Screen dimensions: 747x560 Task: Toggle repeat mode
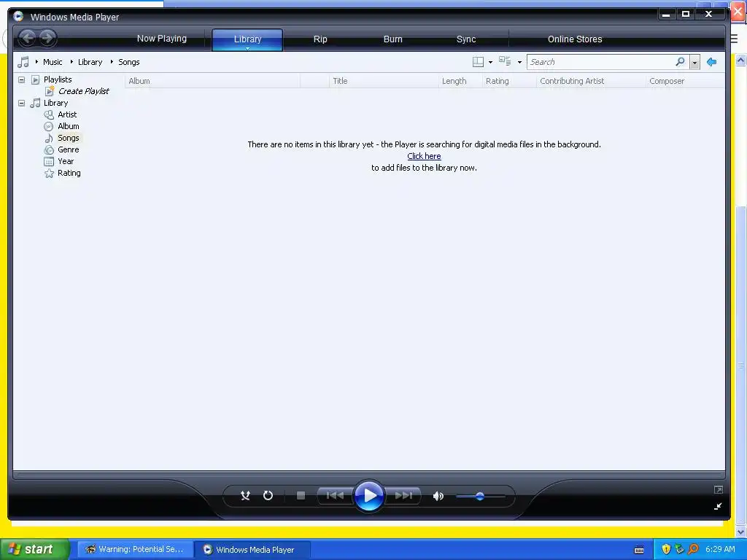[x=268, y=496]
